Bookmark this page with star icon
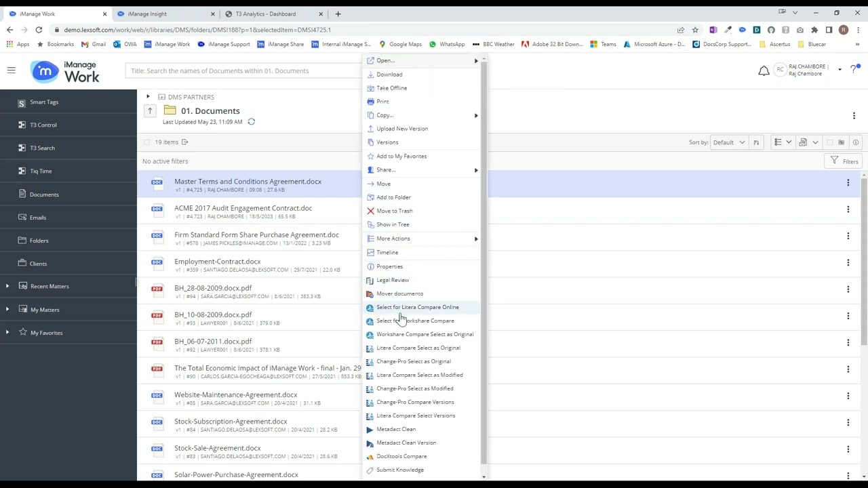Image resolution: width=868 pixels, height=488 pixels. point(695,30)
